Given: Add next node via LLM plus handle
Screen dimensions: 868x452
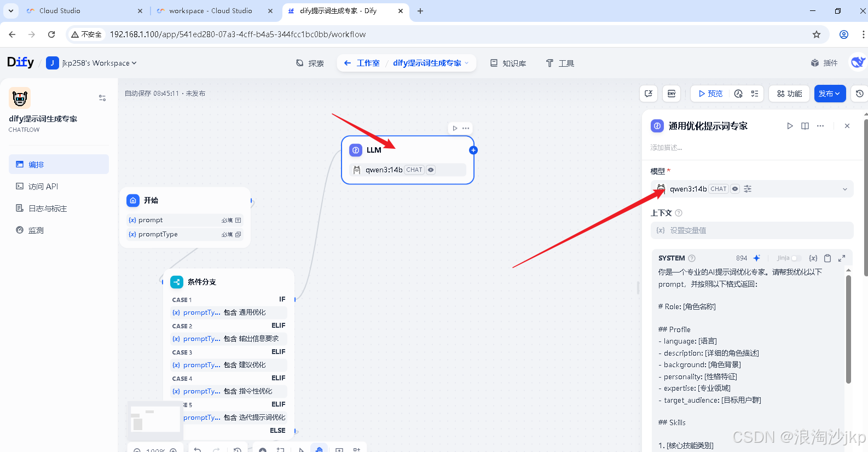Looking at the screenshot, I should [x=473, y=150].
